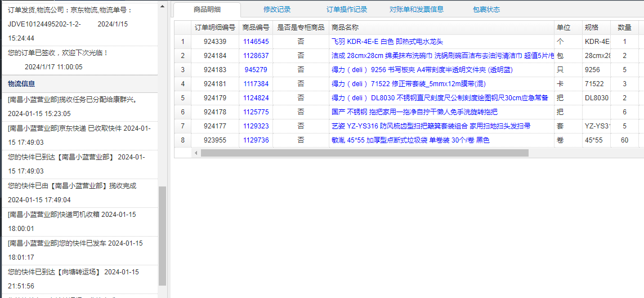Select order detail number 924183 cell
Screen dimensions: 644x298
point(215,70)
